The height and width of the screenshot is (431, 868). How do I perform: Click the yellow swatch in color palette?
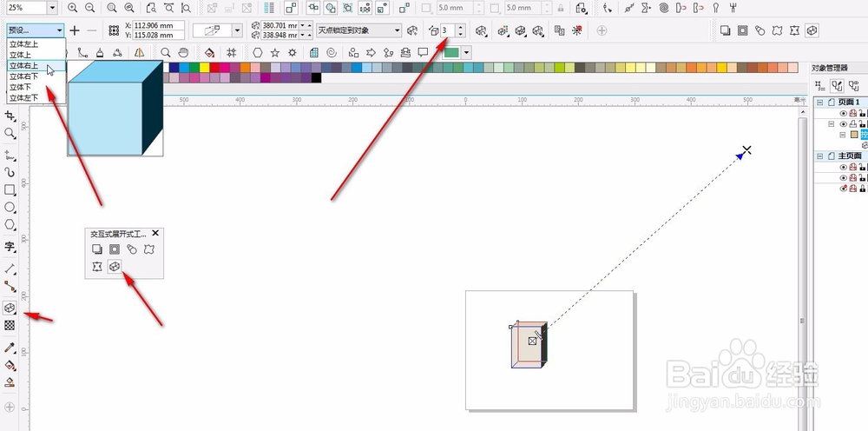(x=204, y=68)
